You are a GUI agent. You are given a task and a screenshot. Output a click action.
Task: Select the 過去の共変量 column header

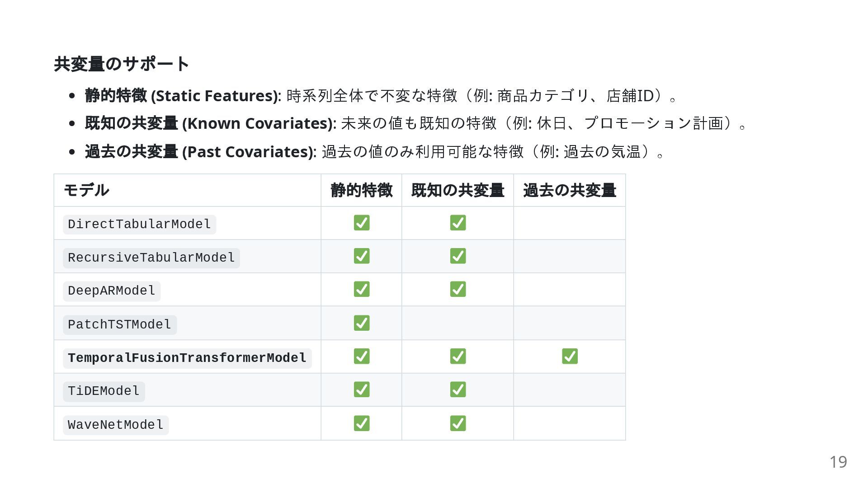click(570, 190)
